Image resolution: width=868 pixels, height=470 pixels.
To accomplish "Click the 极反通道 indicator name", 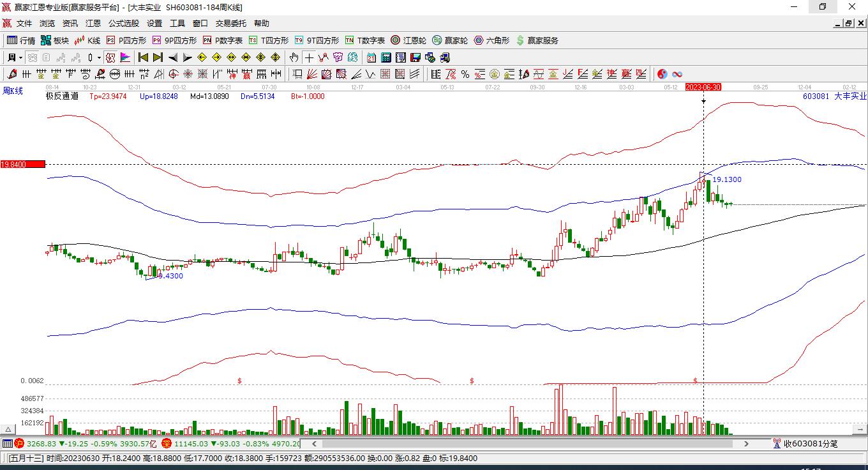I will pos(62,96).
